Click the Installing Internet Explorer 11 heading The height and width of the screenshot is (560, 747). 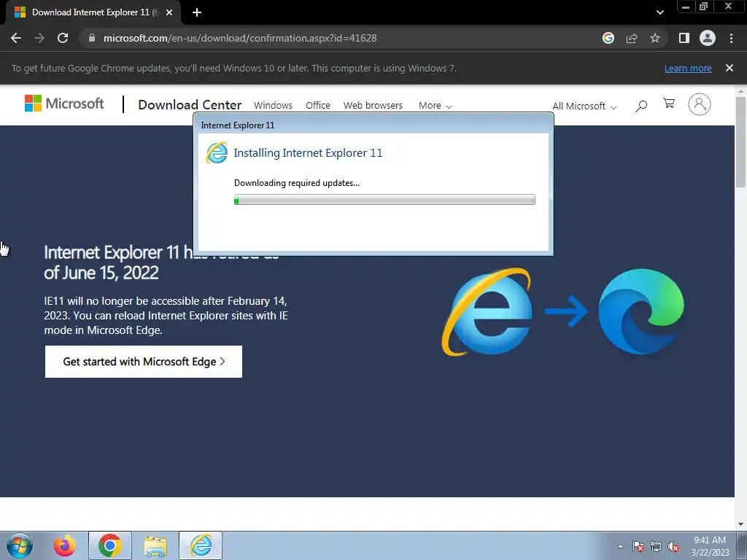click(308, 153)
